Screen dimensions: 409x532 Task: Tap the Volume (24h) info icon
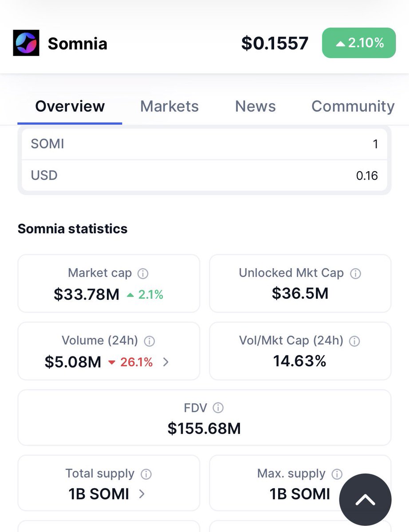tap(149, 341)
